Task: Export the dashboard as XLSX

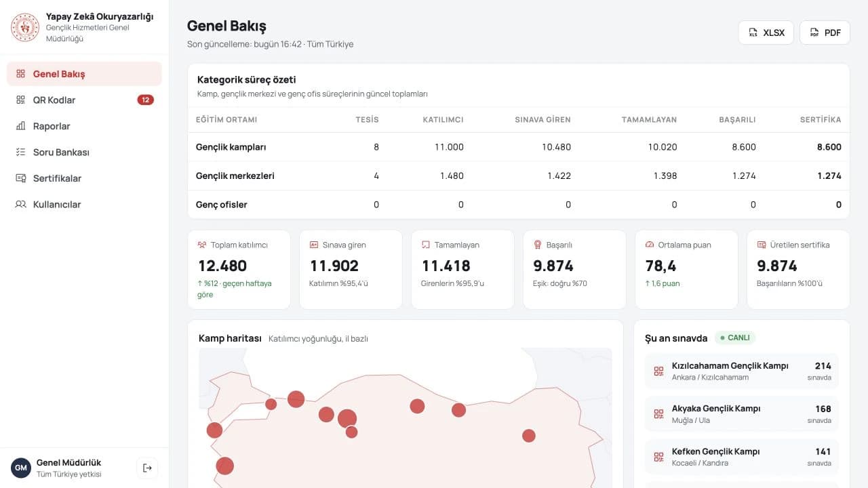Action: pyautogui.click(x=766, y=33)
